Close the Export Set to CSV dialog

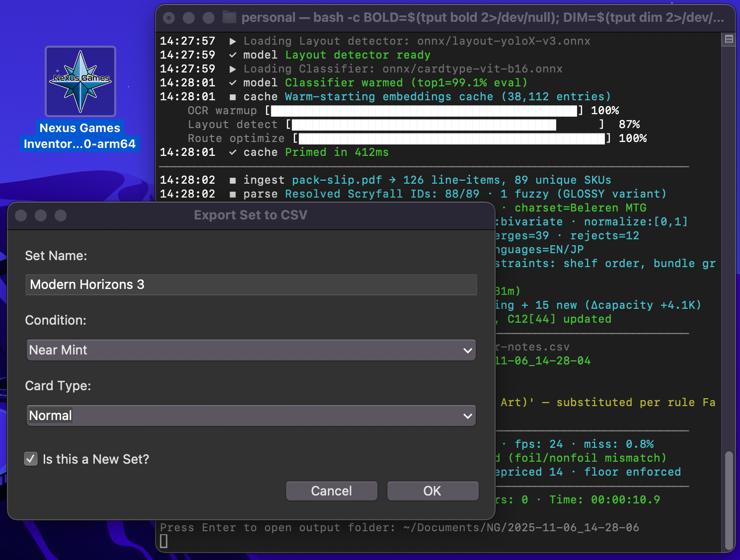click(21, 215)
